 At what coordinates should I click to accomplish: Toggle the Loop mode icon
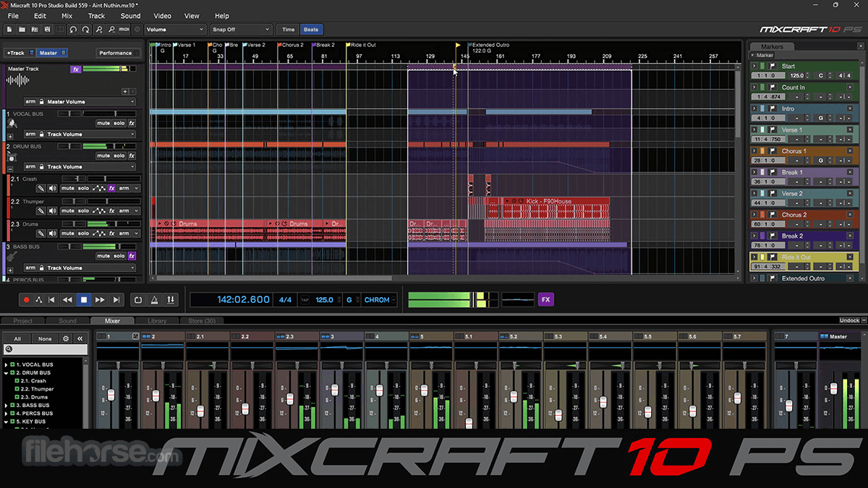click(138, 300)
